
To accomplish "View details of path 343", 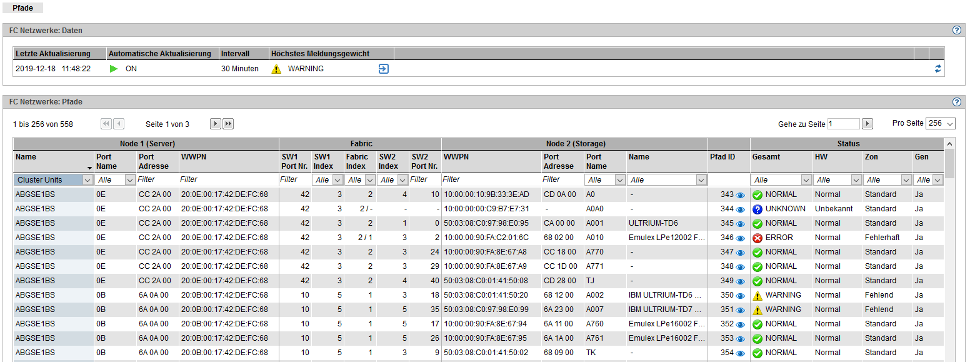I will pyautogui.click(x=741, y=195).
